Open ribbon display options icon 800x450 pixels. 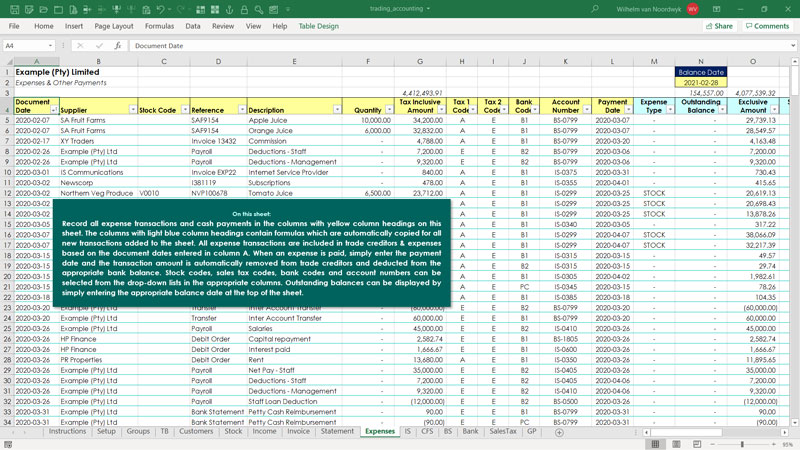click(x=716, y=9)
